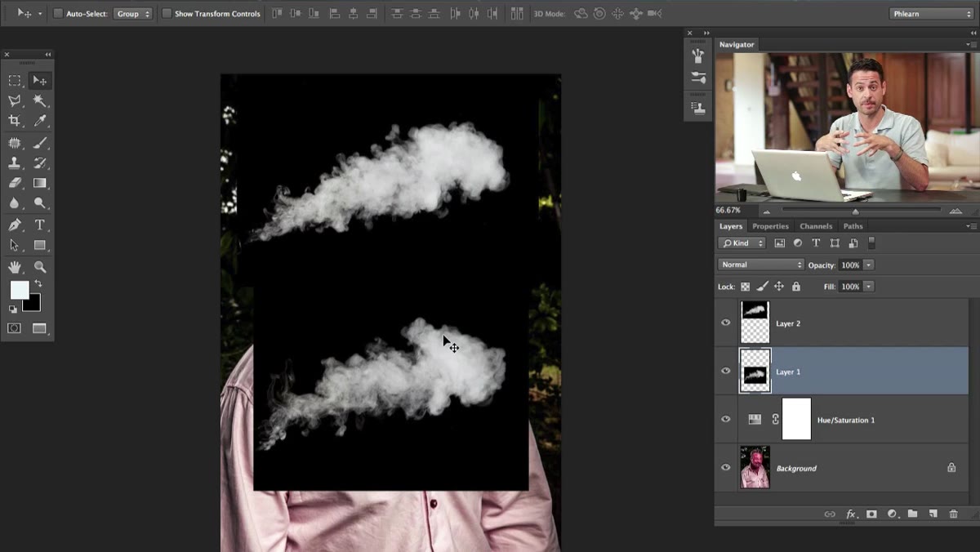Image resolution: width=980 pixels, height=552 pixels.
Task: Open the Move tool preset picker arrow
Action: [x=40, y=14]
